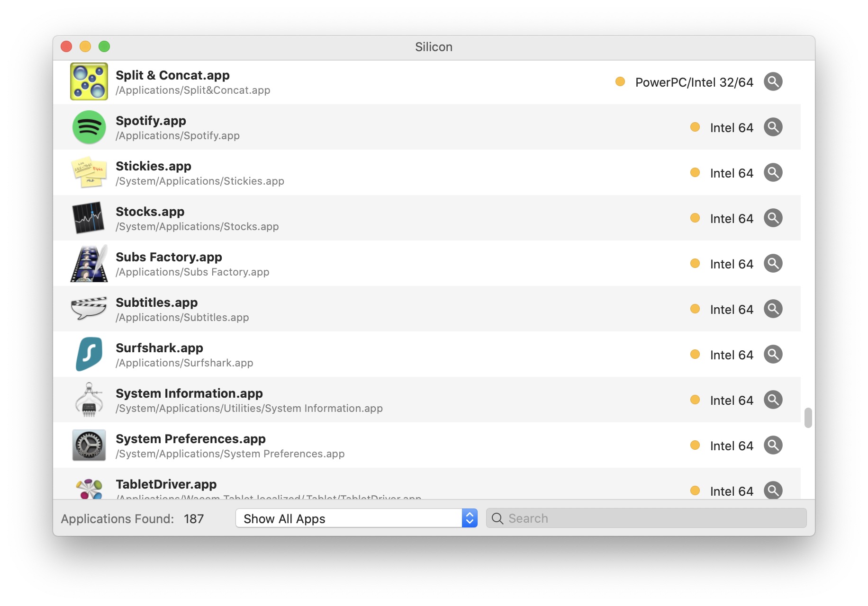Click the Intel 64 label for Subs Factory

[732, 264]
